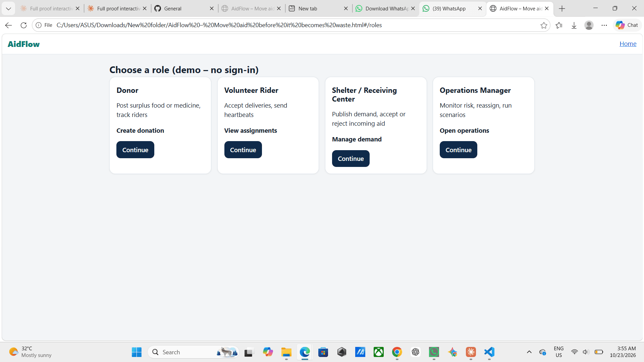The height and width of the screenshot is (362, 644).
Task: Continue as Operations Manager
Action: [458, 150]
